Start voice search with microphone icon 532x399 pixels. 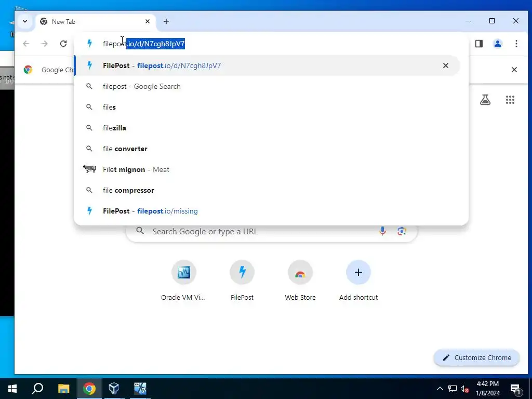coord(382,231)
